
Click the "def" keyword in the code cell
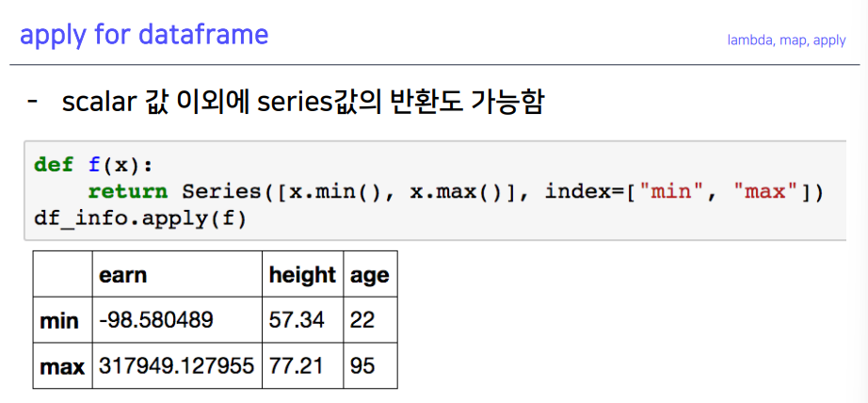coord(54,165)
